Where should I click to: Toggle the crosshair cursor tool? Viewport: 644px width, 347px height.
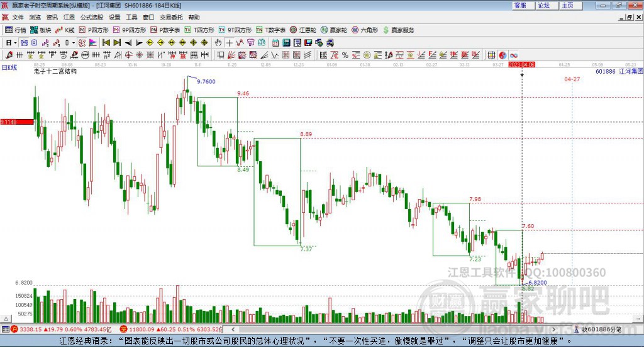coord(229,43)
